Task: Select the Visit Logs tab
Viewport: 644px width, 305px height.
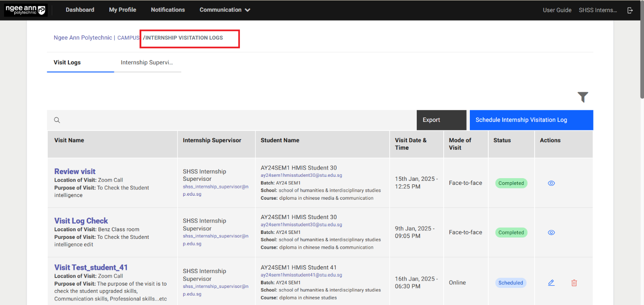Action: (67, 63)
